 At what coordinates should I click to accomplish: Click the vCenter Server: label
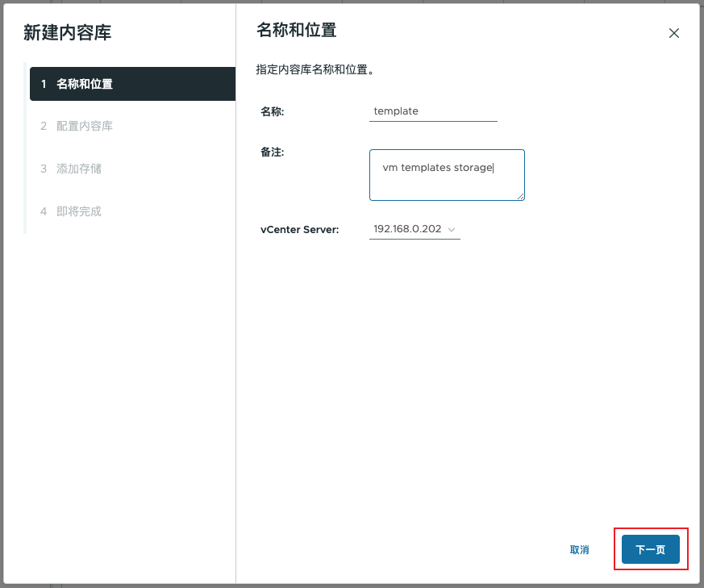(x=299, y=230)
